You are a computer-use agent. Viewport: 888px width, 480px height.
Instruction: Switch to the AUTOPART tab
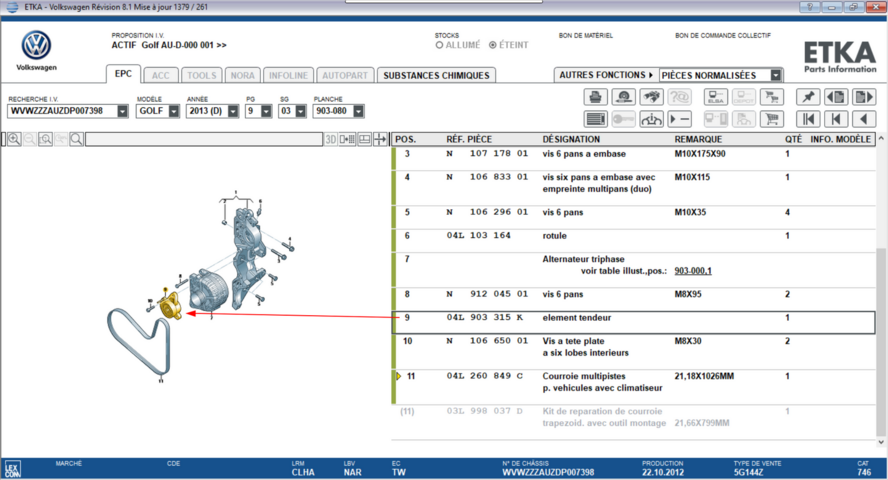pyautogui.click(x=345, y=75)
